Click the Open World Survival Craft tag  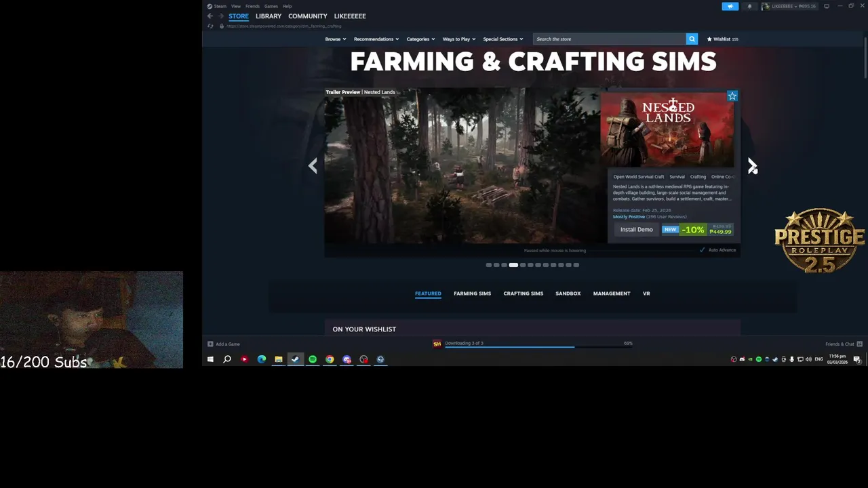click(639, 177)
